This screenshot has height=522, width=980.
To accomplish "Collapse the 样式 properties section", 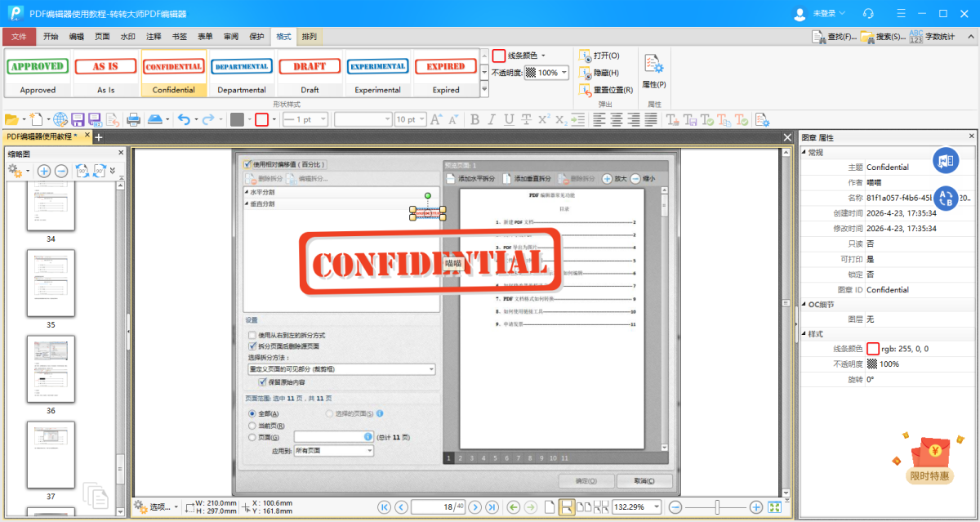I will tap(804, 334).
